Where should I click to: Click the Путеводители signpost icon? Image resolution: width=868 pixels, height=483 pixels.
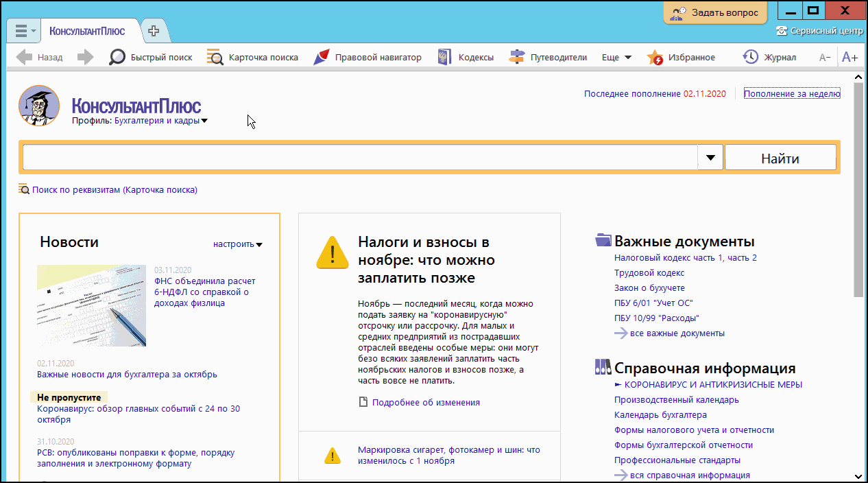click(517, 58)
